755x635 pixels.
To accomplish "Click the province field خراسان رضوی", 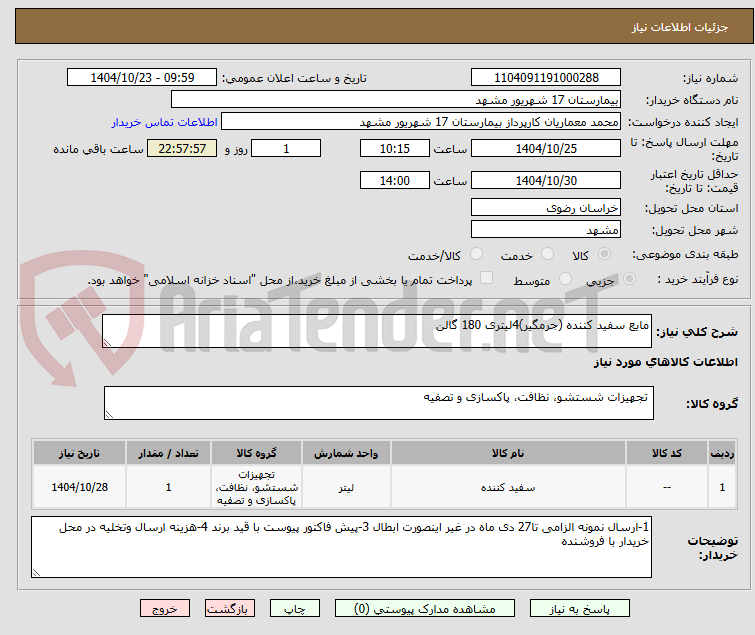I will point(546,207).
